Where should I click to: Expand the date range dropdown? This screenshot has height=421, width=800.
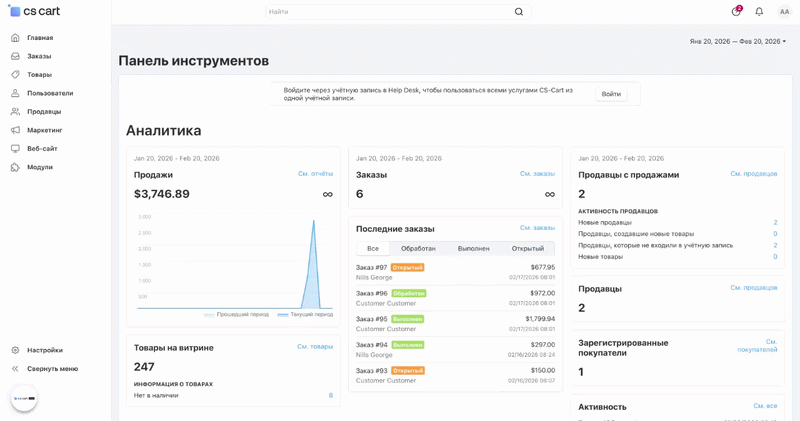737,41
